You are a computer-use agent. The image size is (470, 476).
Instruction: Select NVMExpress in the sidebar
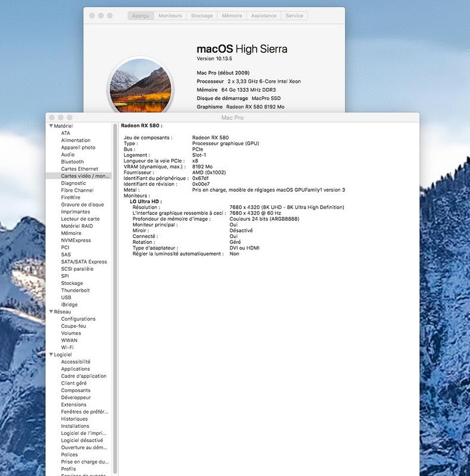click(x=76, y=240)
